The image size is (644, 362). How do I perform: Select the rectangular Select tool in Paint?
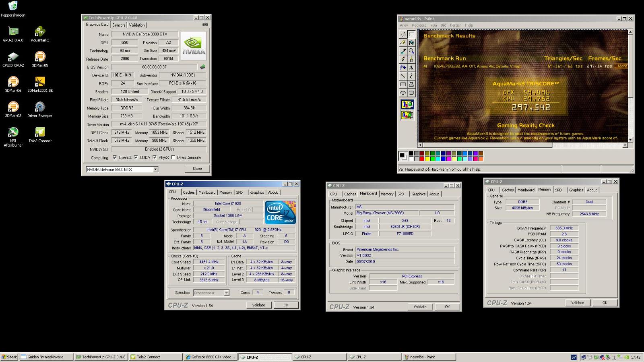tap(411, 35)
